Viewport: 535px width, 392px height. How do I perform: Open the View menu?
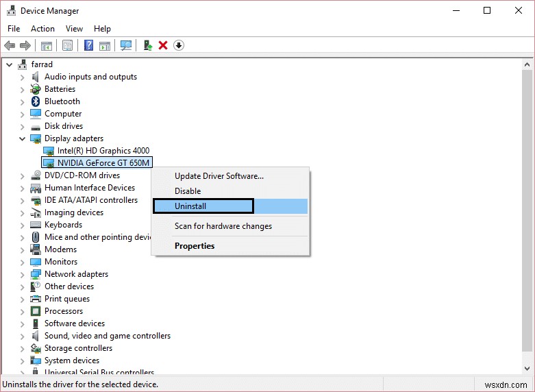pos(74,29)
